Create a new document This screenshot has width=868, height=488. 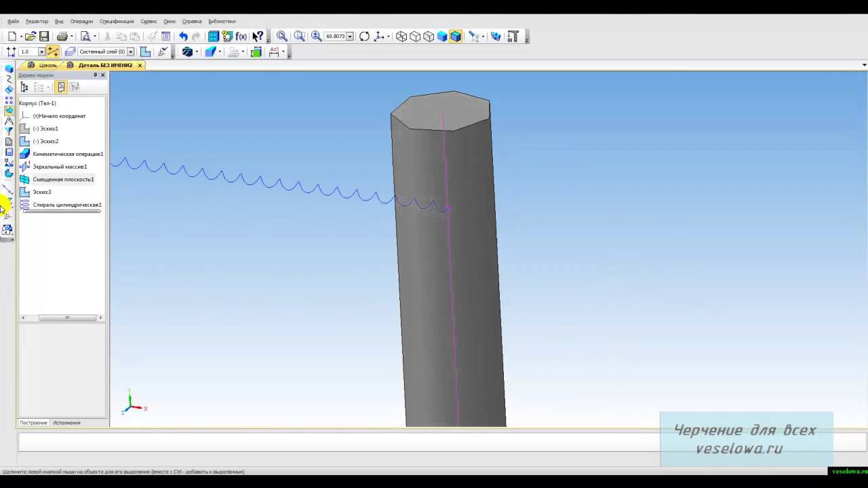(x=12, y=37)
